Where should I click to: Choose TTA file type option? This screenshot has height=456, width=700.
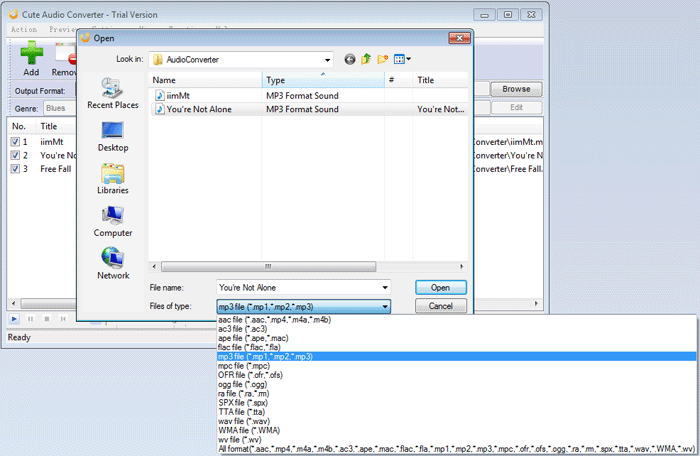(x=456, y=412)
